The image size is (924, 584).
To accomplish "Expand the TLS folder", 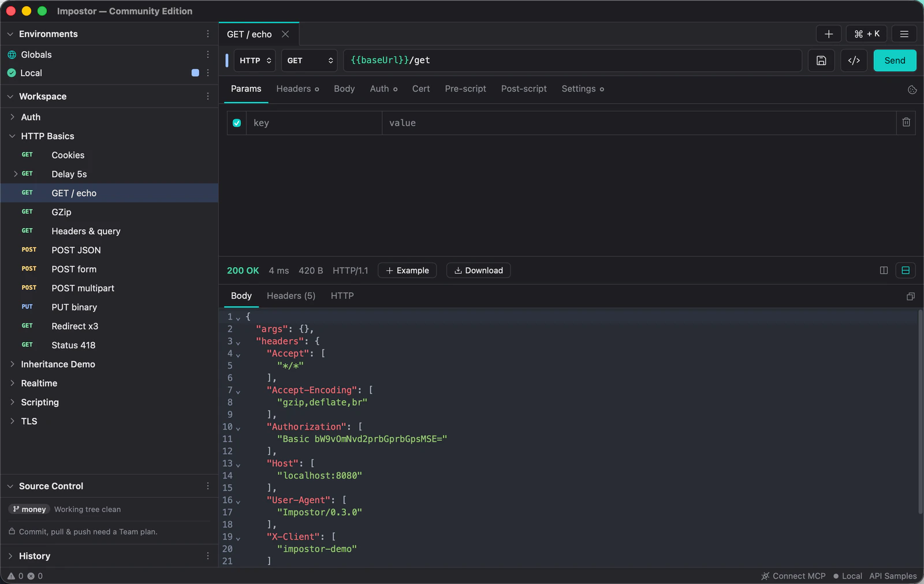I will tap(12, 421).
